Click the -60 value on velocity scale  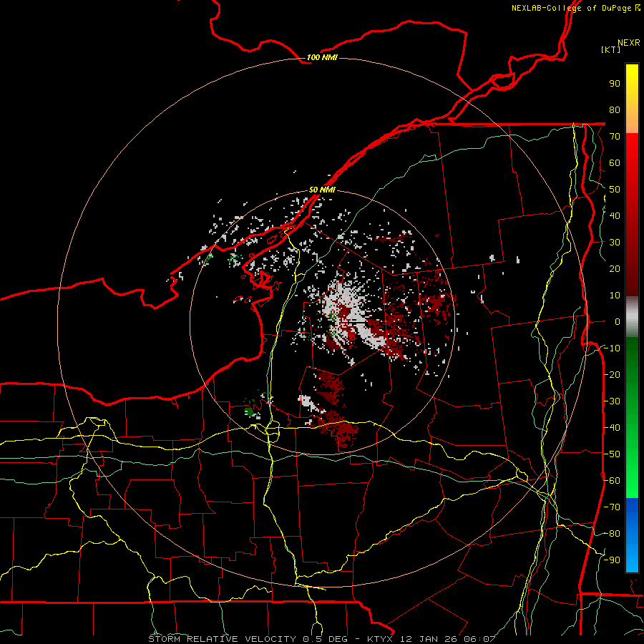[612, 481]
